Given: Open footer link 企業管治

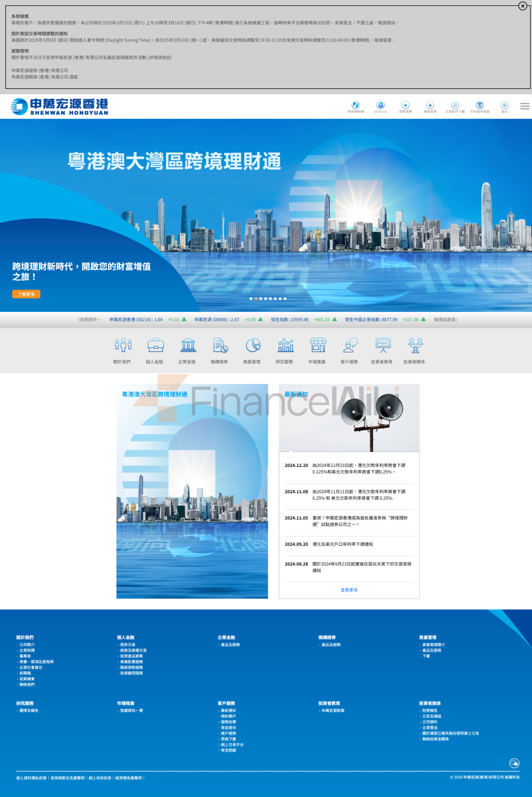Looking at the screenshot, I should [430, 728].
